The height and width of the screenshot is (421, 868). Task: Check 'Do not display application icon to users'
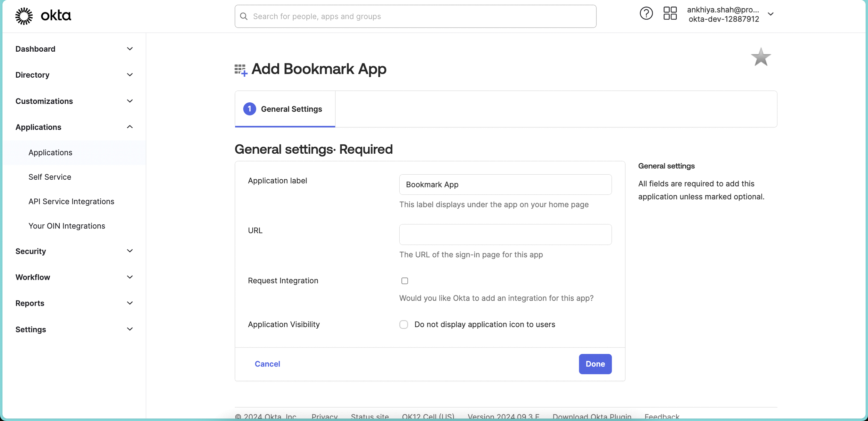click(403, 324)
